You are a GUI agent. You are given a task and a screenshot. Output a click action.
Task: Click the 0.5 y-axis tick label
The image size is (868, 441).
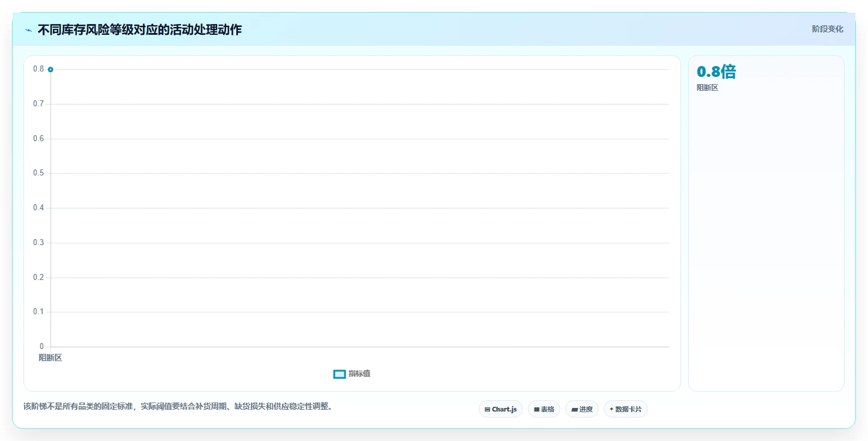(x=38, y=173)
